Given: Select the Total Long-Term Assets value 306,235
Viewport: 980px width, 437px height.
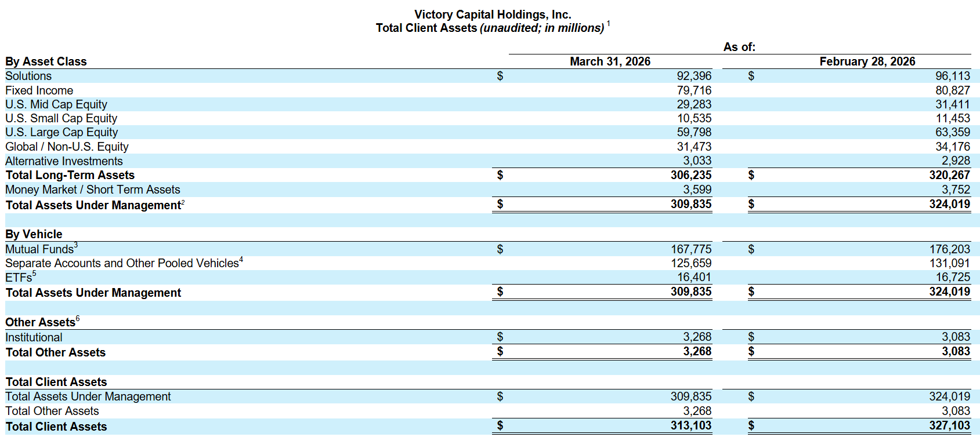Looking at the screenshot, I should pos(691,175).
